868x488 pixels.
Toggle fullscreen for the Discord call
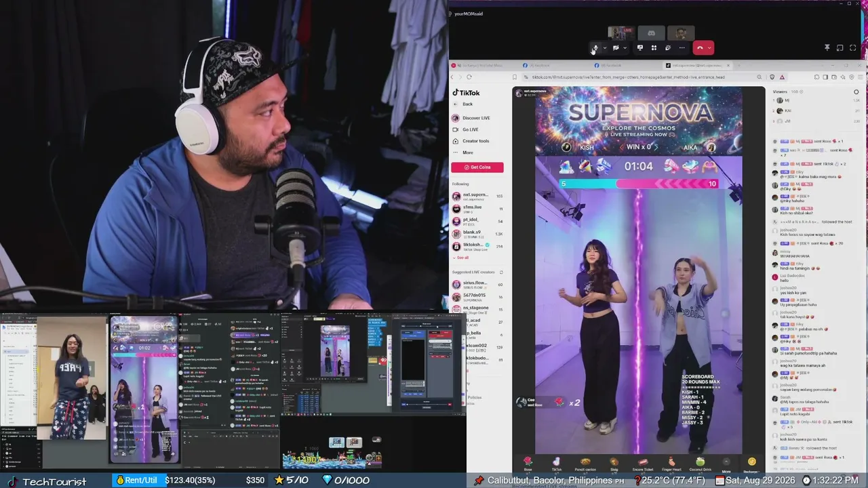(x=852, y=48)
